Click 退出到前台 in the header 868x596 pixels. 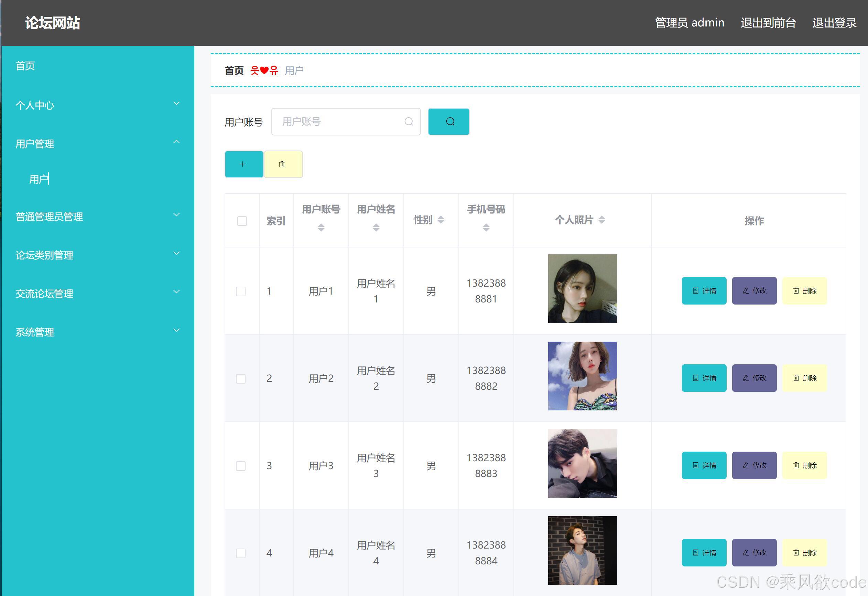click(768, 23)
